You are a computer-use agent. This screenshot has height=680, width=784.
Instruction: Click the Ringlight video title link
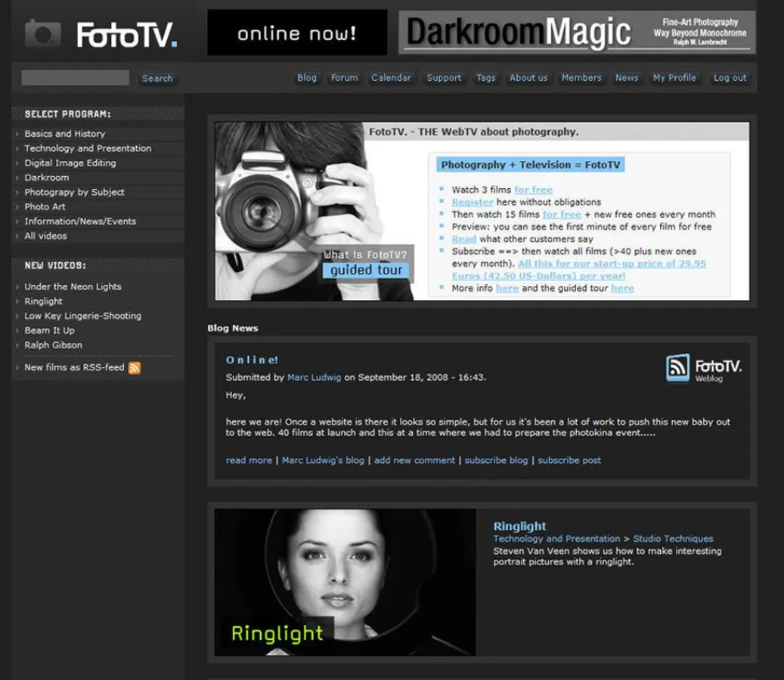(x=520, y=526)
